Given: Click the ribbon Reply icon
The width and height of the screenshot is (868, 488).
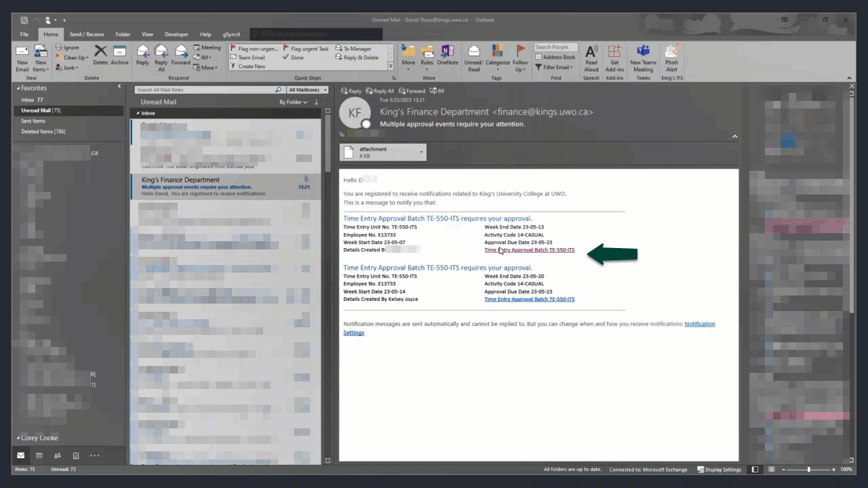Looking at the screenshot, I should coord(142,55).
